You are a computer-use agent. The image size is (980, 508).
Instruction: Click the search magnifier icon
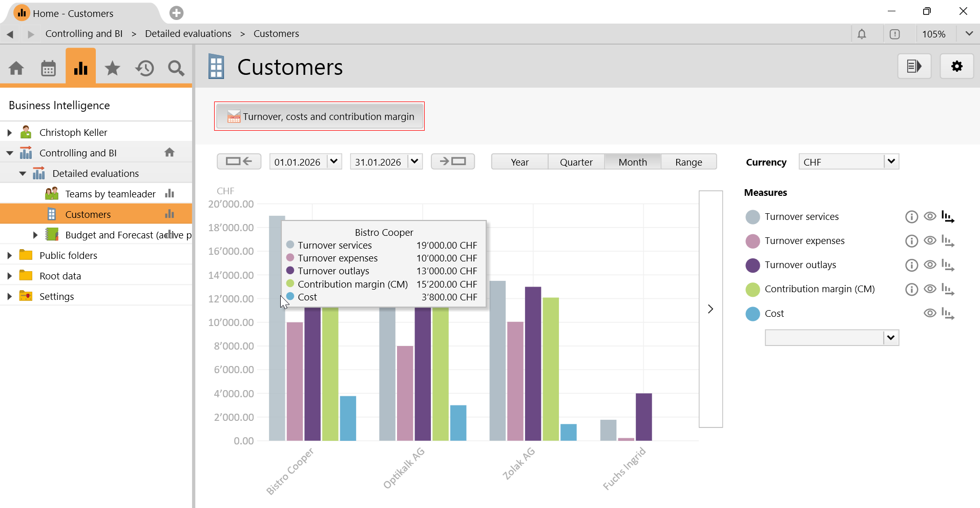click(x=176, y=68)
